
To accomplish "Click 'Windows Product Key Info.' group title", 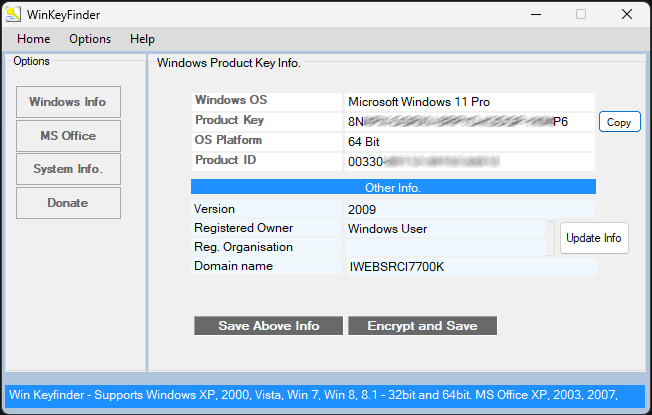I will [229, 63].
